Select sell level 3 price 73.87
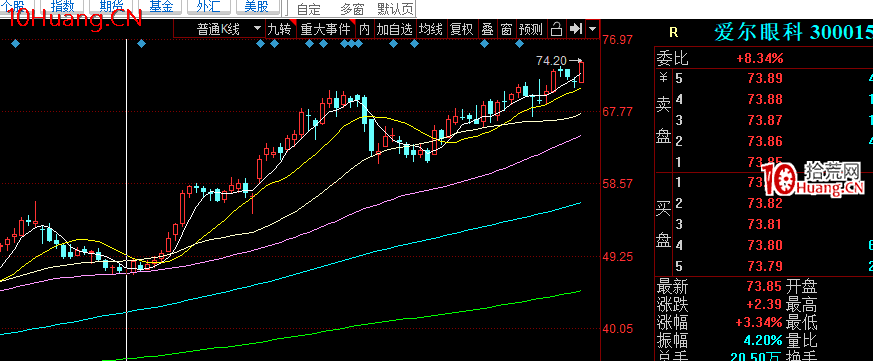This screenshot has height=361, width=873. tap(765, 120)
